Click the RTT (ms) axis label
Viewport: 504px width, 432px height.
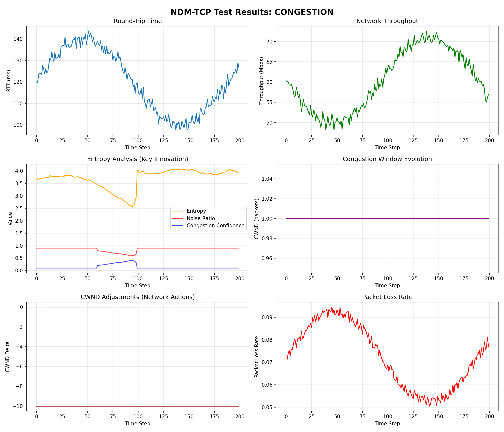pos(9,81)
